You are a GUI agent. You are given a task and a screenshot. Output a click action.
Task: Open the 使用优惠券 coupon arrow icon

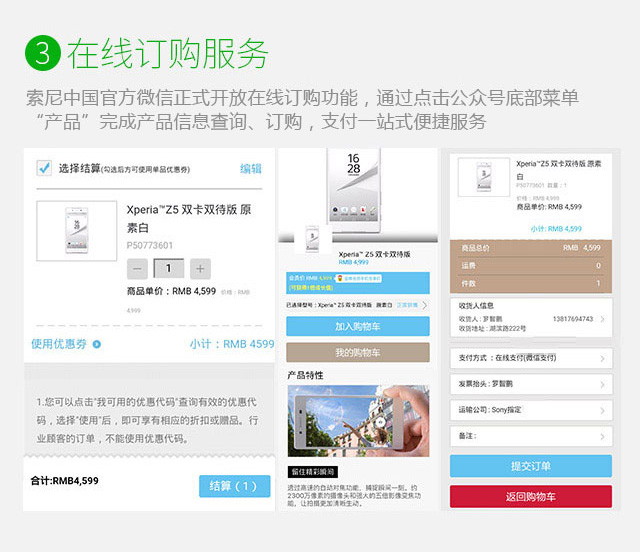pos(97,344)
